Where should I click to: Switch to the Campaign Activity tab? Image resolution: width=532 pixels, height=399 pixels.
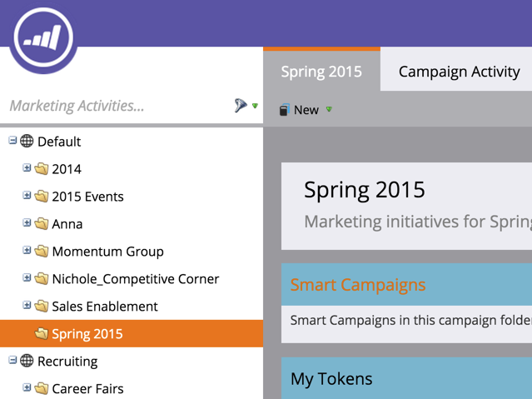459,72
